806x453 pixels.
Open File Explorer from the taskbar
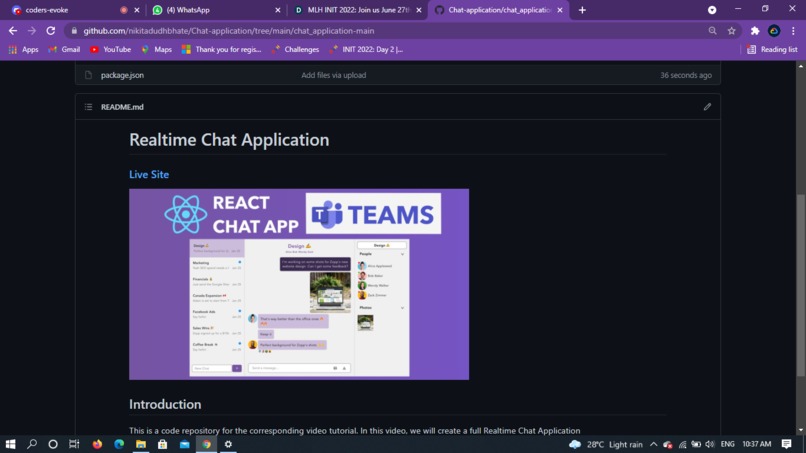(x=141, y=444)
